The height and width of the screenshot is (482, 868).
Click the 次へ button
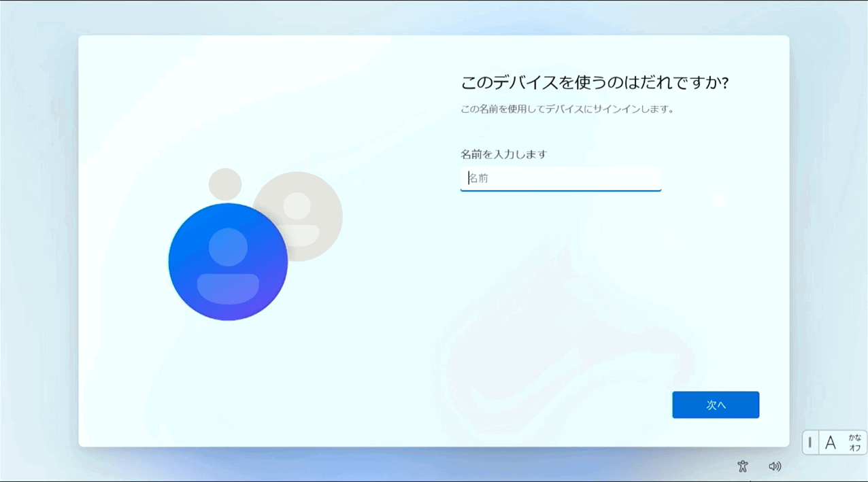coord(716,404)
